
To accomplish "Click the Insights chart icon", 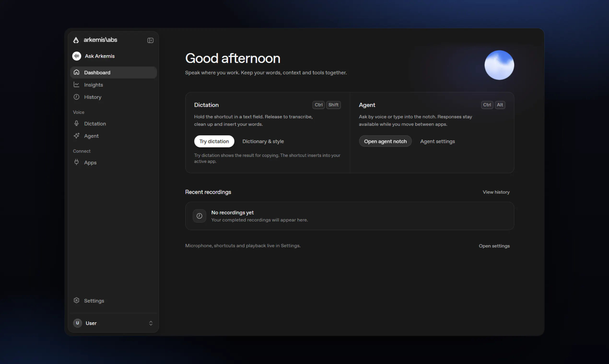I will 76,85.
